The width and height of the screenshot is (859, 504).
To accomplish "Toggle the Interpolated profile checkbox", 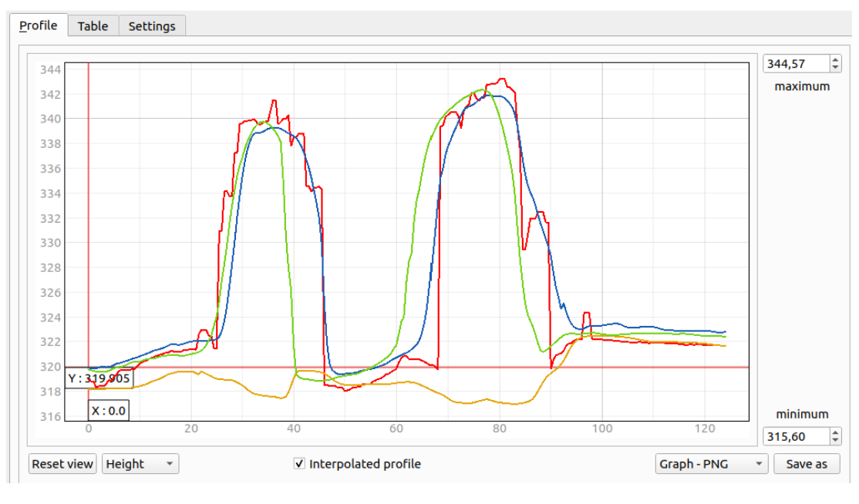I will (299, 464).
